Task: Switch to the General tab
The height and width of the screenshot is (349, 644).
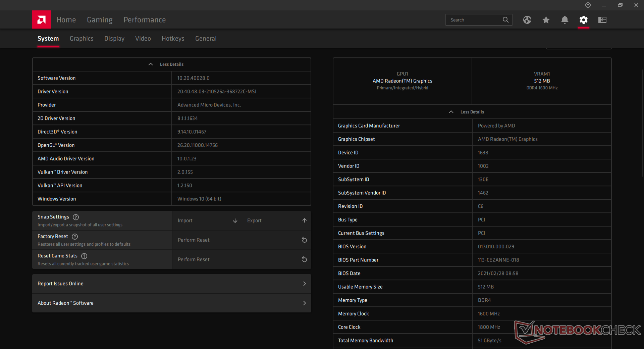Action: point(206,39)
